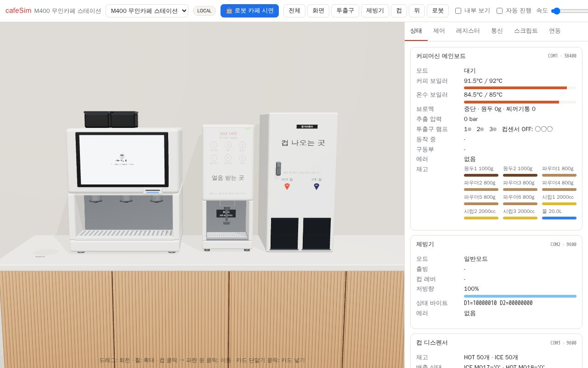This screenshot has height=368, width=588.
Task: Click the 일반모드 value in 제빙기
Action: point(476,259)
